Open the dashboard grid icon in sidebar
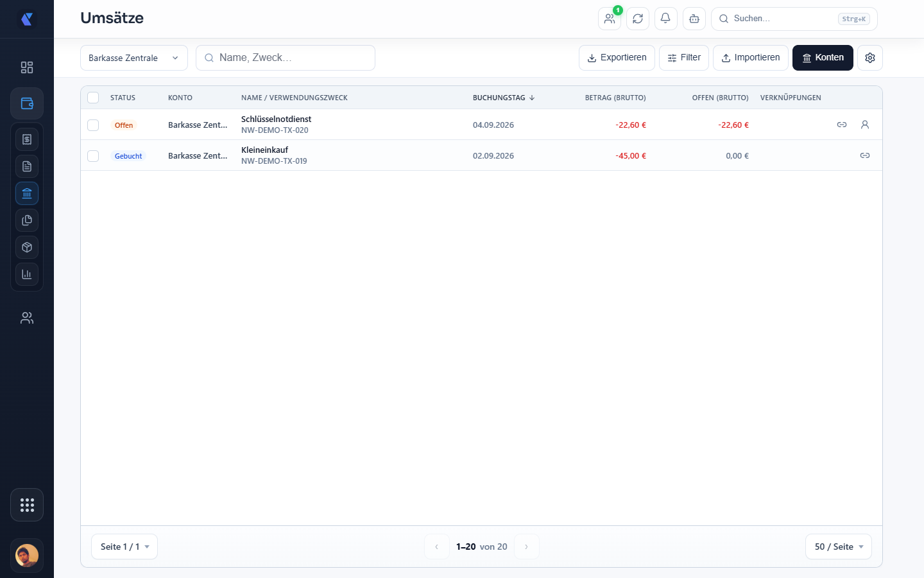 tap(27, 67)
